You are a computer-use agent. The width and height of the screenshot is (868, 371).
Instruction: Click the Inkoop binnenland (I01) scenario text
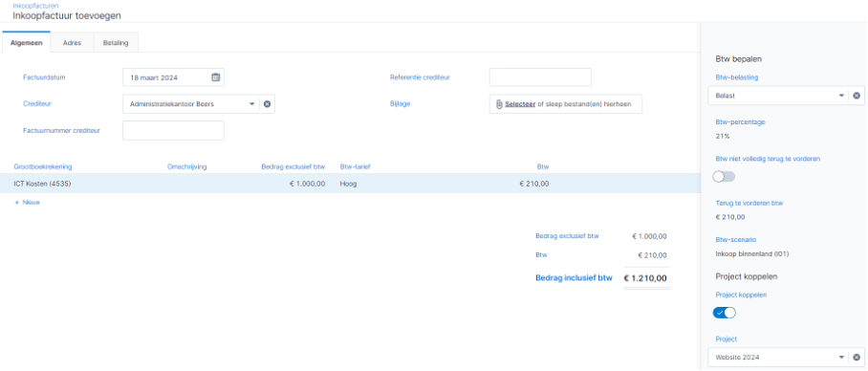[752, 254]
